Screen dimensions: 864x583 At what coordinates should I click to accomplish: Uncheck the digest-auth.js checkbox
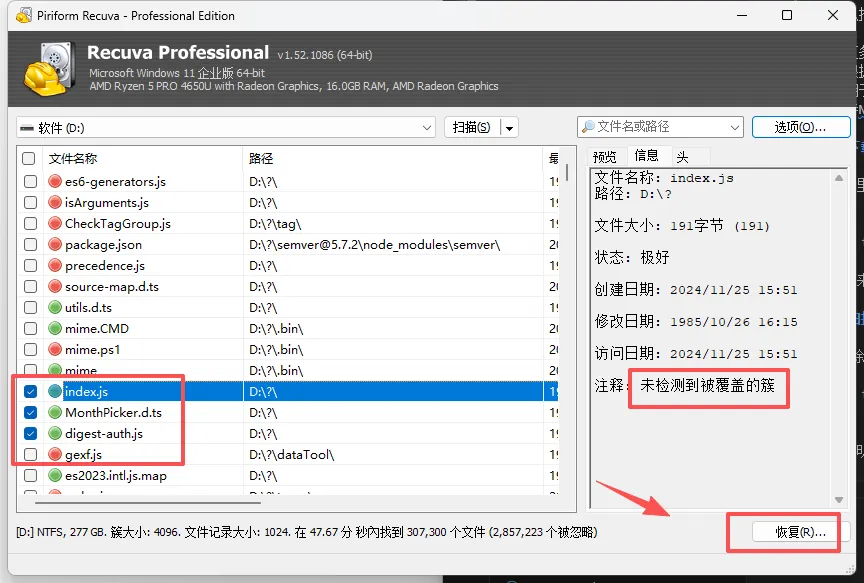click(x=30, y=434)
